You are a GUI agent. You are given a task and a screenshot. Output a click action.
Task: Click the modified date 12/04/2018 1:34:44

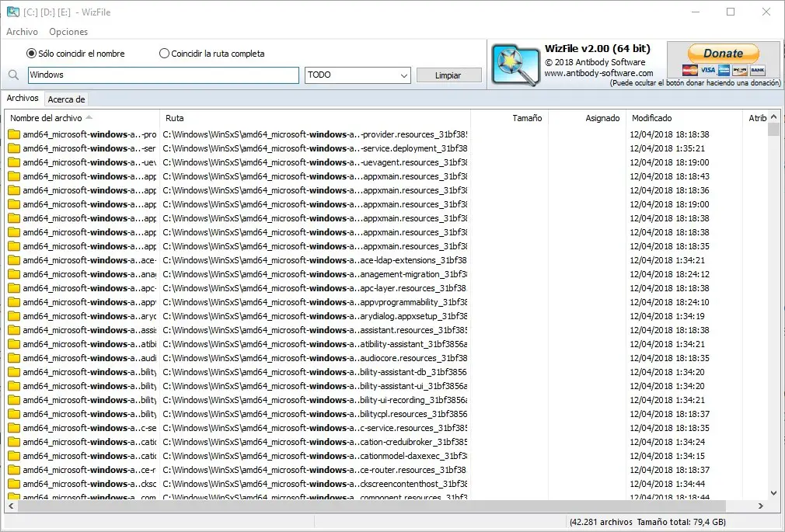point(667,485)
